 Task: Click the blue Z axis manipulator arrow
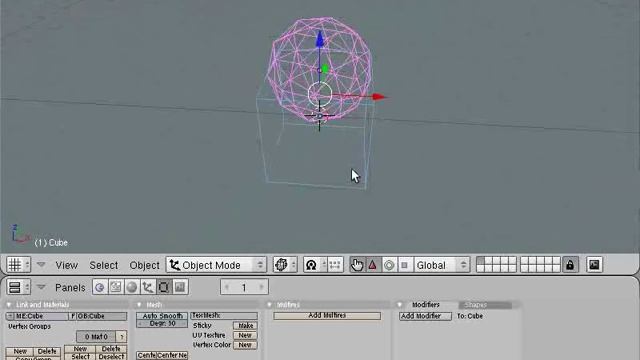[320, 39]
